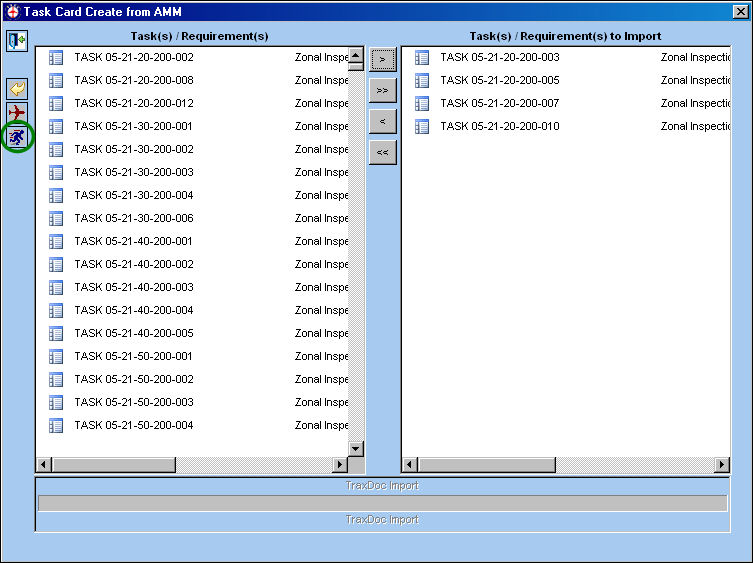Screen dimensions: 753x563
Task: Click icon beside TASK 05-21-50-200-002
Action: point(56,380)
